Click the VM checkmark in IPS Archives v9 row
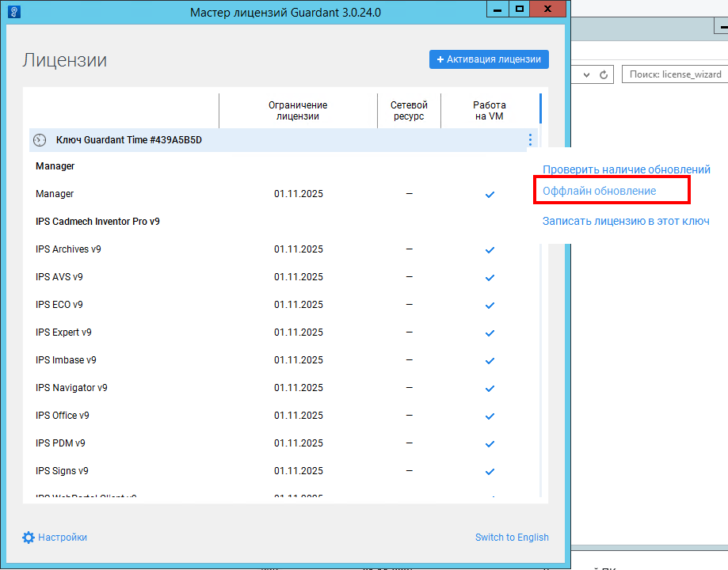The height and width of the screenshot is (570, 728). [490, 249]
